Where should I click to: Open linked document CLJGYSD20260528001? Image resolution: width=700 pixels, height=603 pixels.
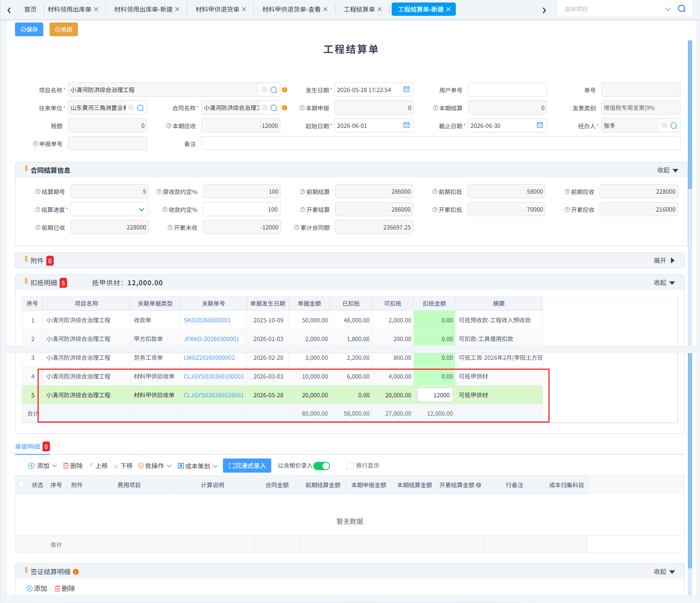pos(214,395)
